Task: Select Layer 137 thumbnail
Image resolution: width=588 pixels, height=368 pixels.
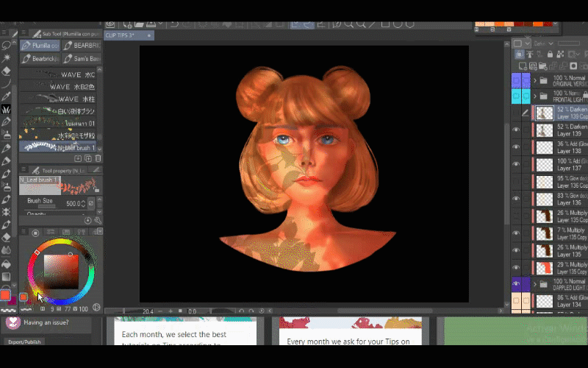Action: point(544,163)
